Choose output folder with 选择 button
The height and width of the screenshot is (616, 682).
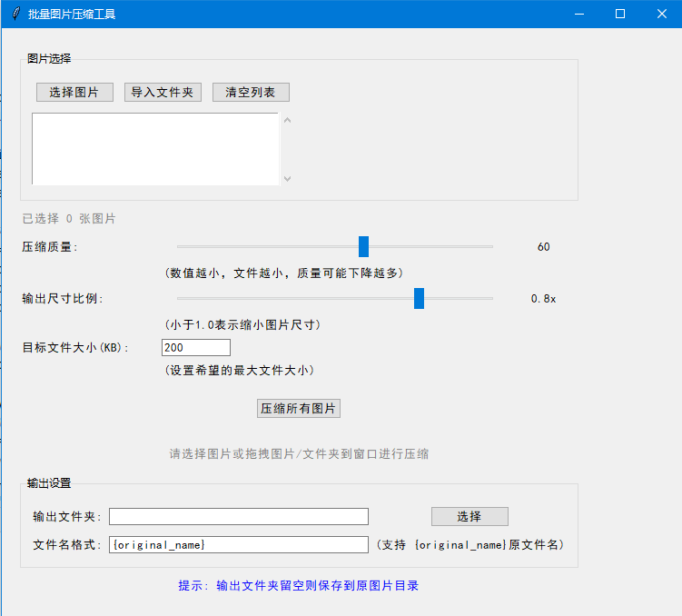tap(469, 516)
